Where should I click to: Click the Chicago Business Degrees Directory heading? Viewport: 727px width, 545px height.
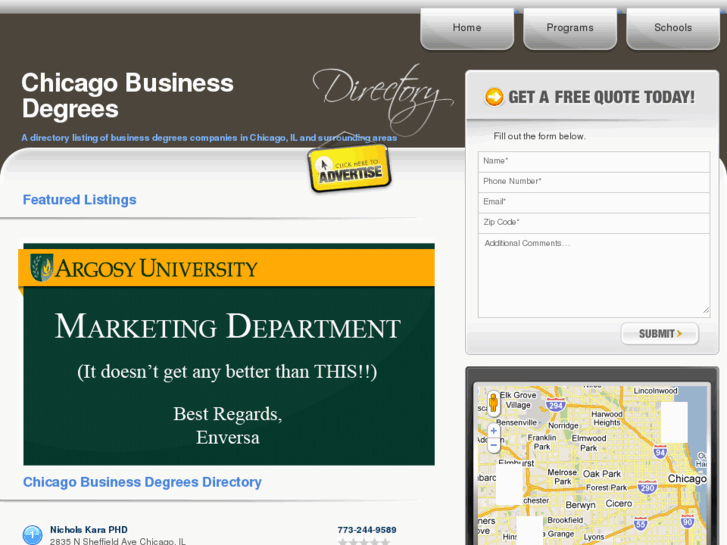point(142,482)
